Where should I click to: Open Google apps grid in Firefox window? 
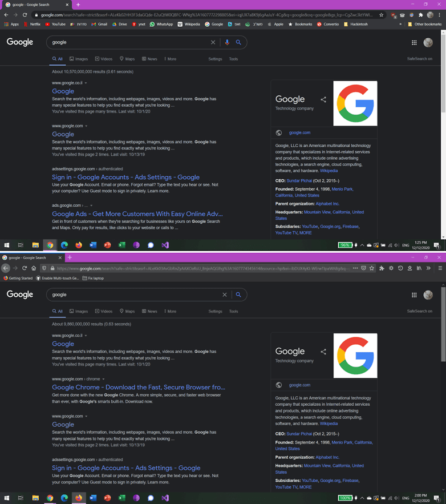pyautogui.click(x=414, y=295)
